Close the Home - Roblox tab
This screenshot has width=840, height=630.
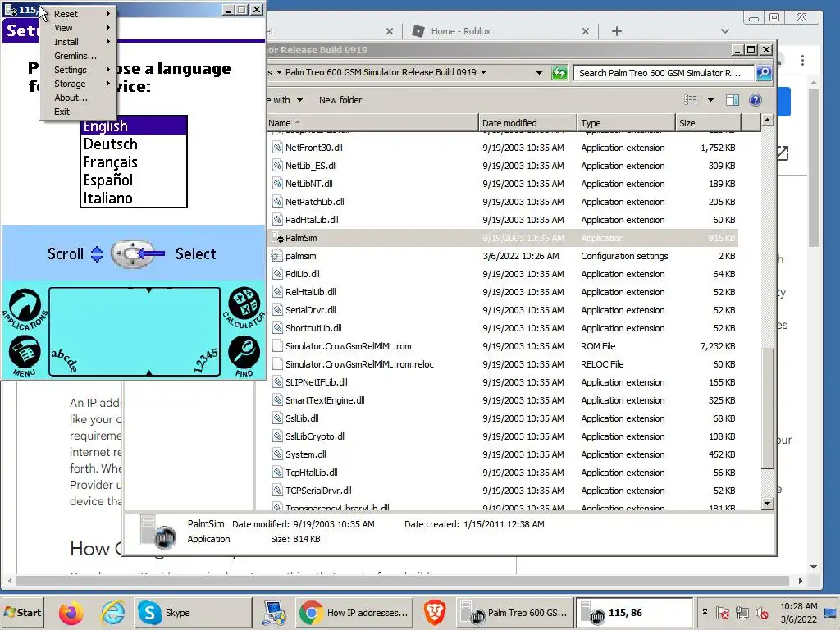[586, 31]
